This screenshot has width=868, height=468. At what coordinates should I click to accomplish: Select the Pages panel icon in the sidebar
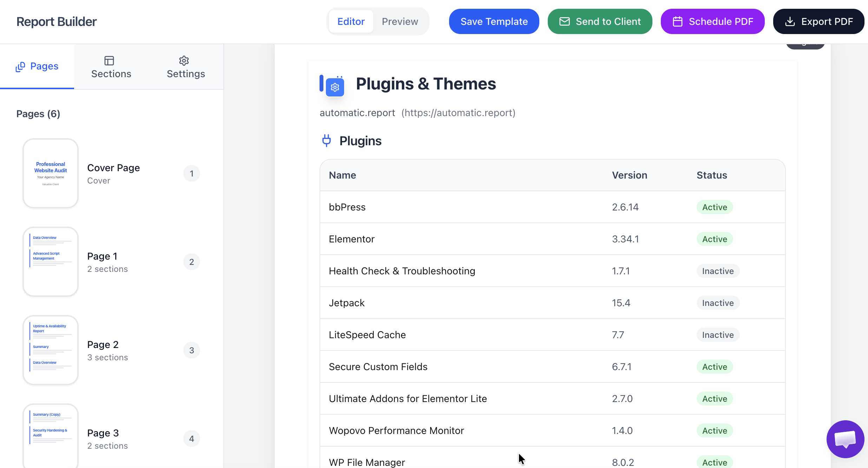(x=20, y=66)
